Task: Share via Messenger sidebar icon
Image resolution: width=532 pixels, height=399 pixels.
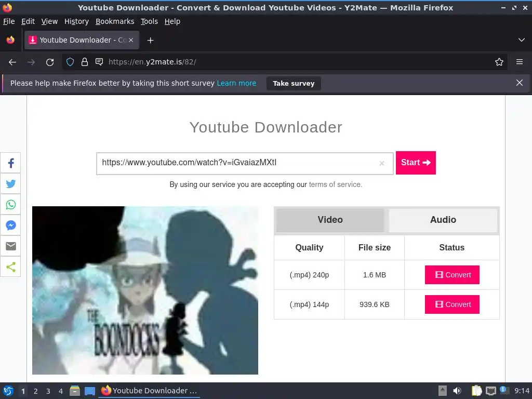Action: point(10,225)
